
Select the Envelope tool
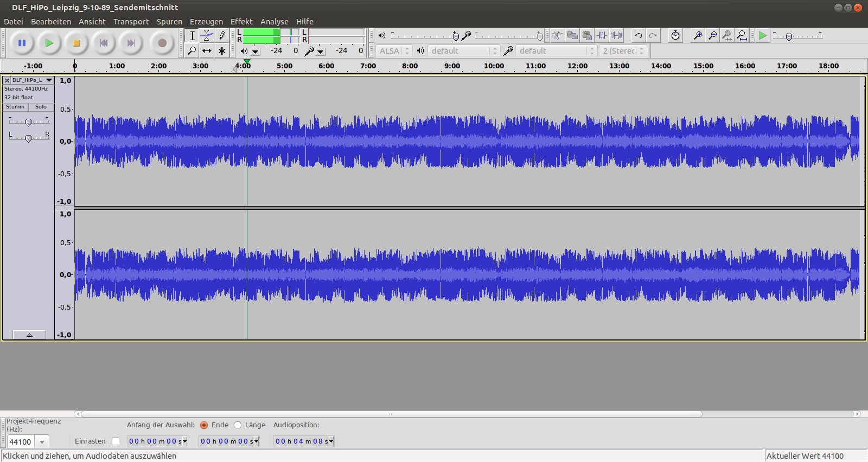[207, 36]
